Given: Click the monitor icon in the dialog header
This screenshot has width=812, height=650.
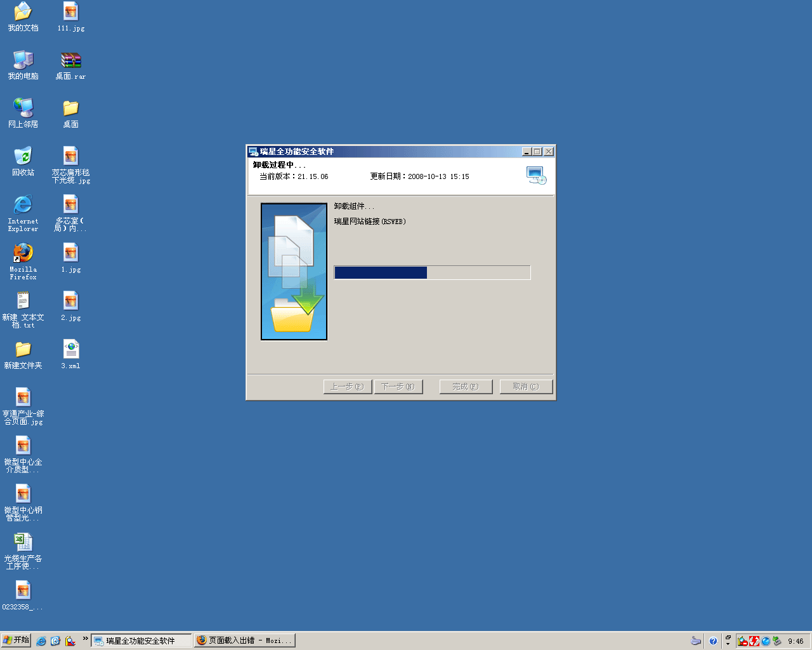Looking at the screenshot, I should (536, 175).
